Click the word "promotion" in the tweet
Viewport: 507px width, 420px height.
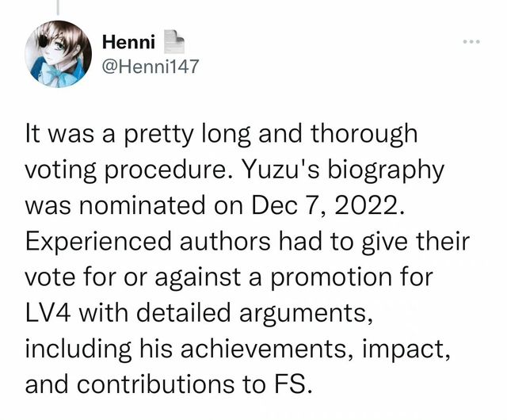coord(331,277)
